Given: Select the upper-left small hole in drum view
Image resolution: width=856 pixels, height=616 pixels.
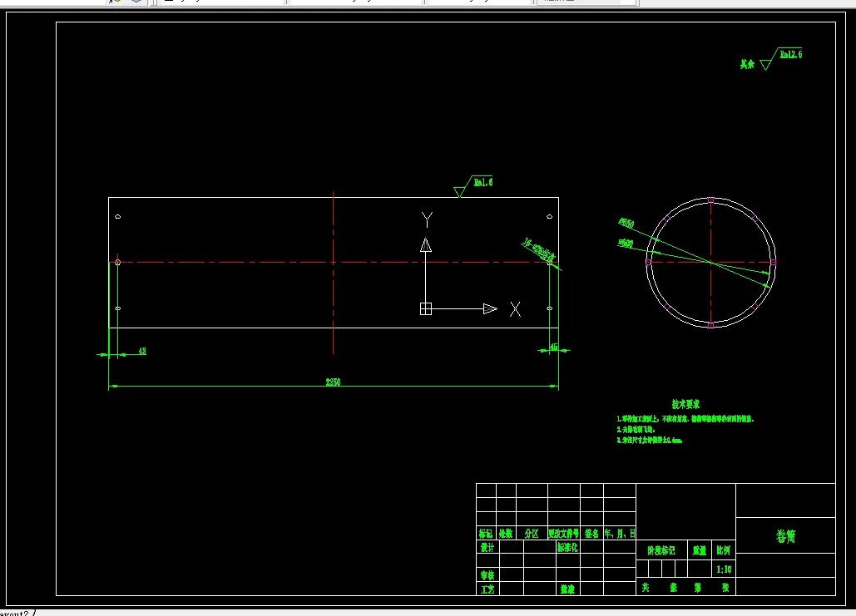Looking at the screenshot, I should click(118, 217).
